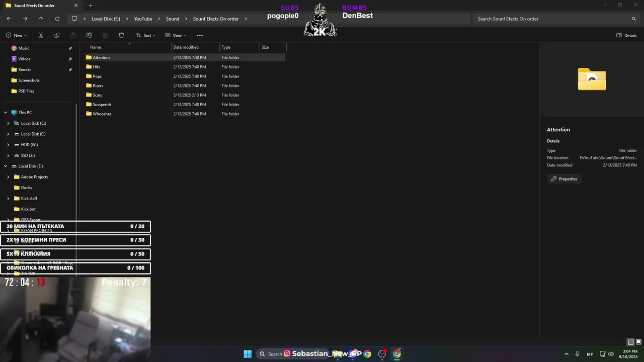This screenshot has height=362, width=644.
Task: Open Properties in details pane
Action: click(564, 179)
